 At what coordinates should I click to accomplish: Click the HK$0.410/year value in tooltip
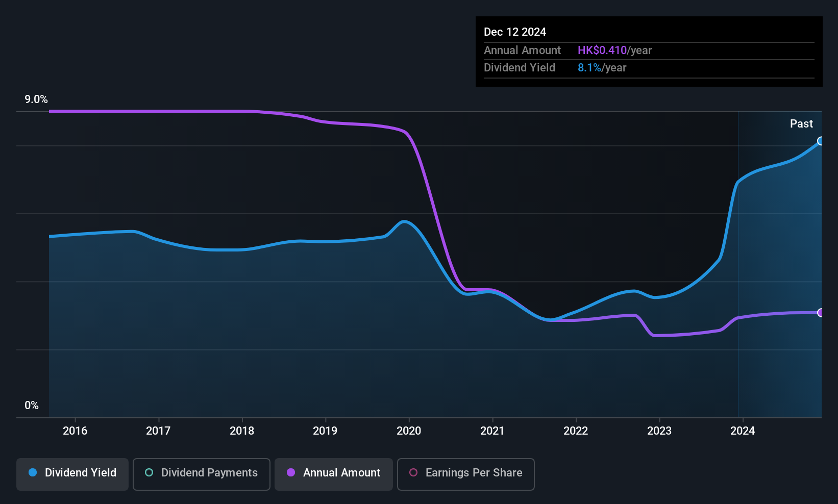(614, 51)
